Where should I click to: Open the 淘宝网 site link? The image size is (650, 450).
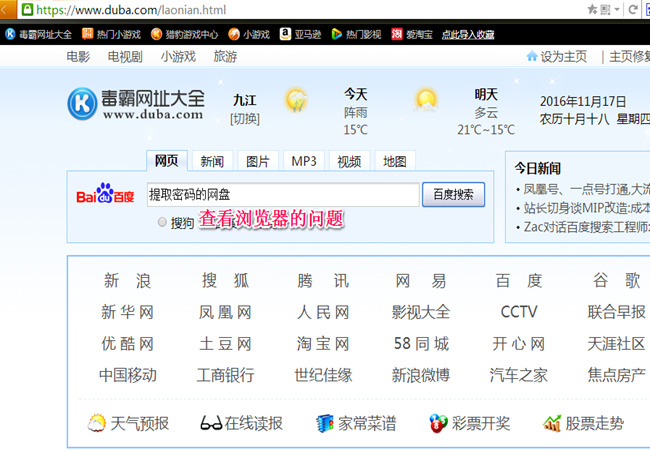click(323, 344)
